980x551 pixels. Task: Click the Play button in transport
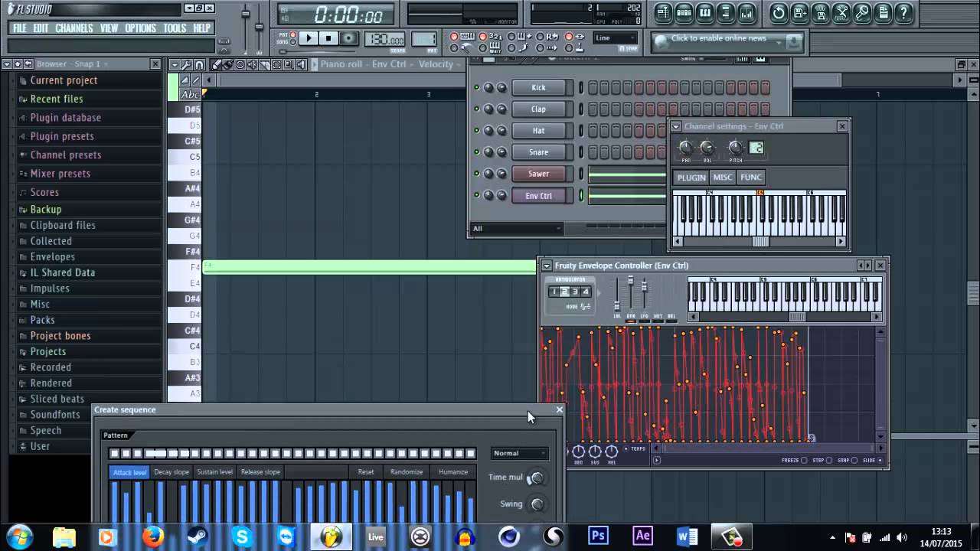[309, 38]
